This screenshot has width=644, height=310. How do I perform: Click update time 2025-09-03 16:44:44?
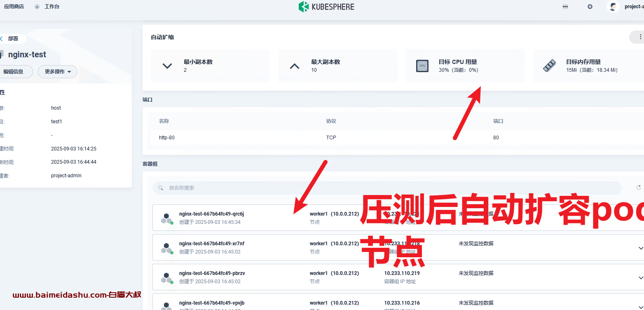74,162
